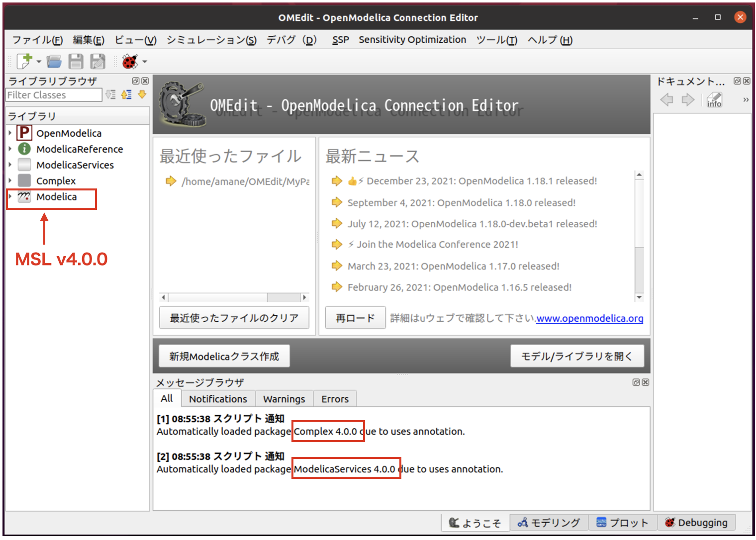Click the Open Model/Library folder icon
Viewport: 756px width, 540px height.
pyautogui.click(x=54, y=62)
